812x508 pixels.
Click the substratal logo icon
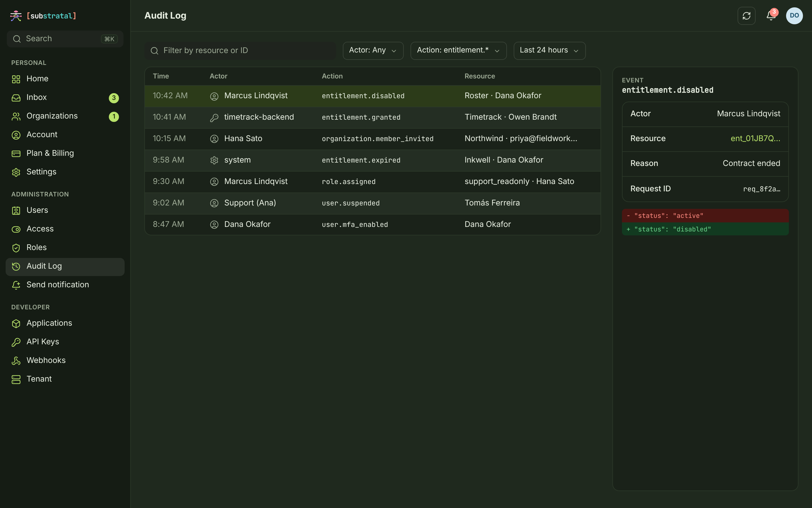point(16,16)
